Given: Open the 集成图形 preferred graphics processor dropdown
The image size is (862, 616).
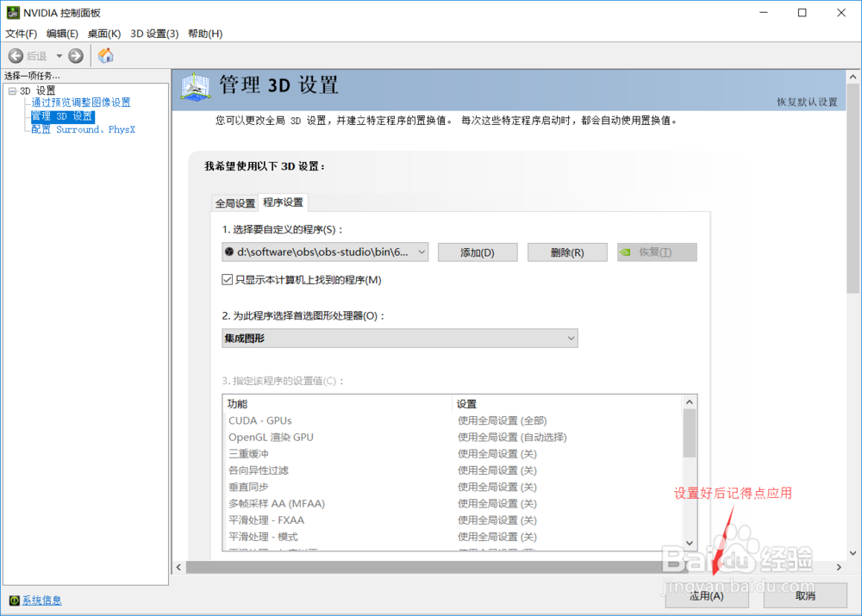Looking at the screenshot, I should point(571,338).
